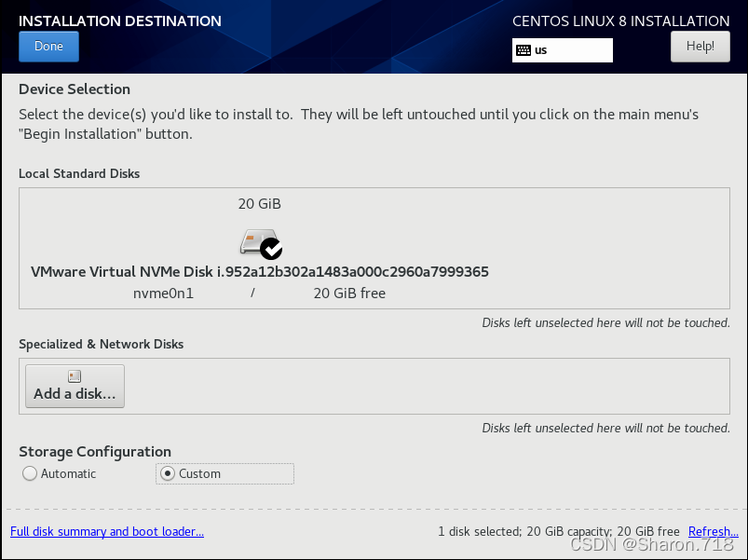Image resolution: width=748 pixels, height=560 pixels.
Task: Click the keyboard layout icon
Action: tap(524, 50)
